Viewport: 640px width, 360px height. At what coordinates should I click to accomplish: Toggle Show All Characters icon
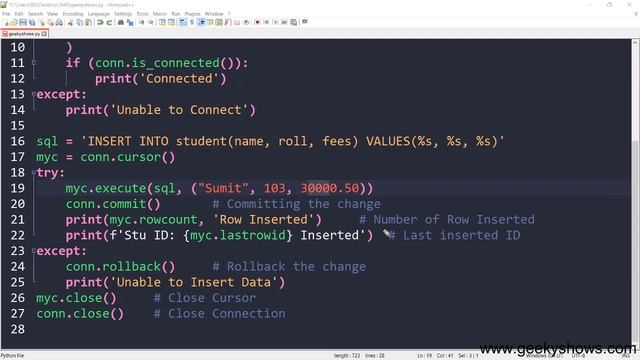tap(192, 22)
